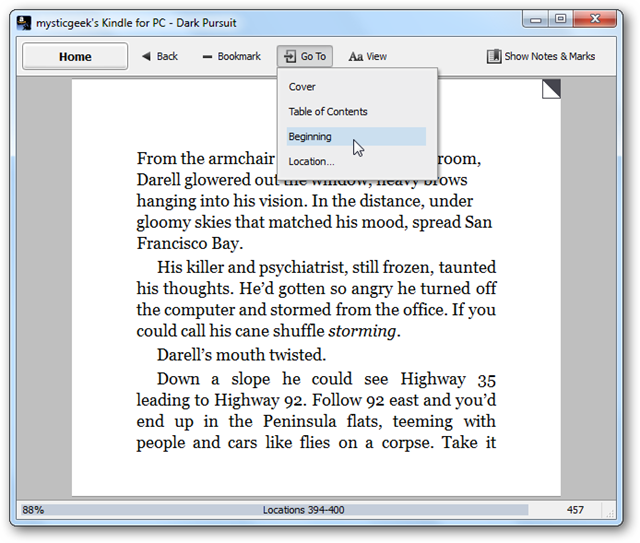The height and width of the screenshot is (543, 640).
Task: Click the window resize grip corner
Action: click(x=610, y=513)
